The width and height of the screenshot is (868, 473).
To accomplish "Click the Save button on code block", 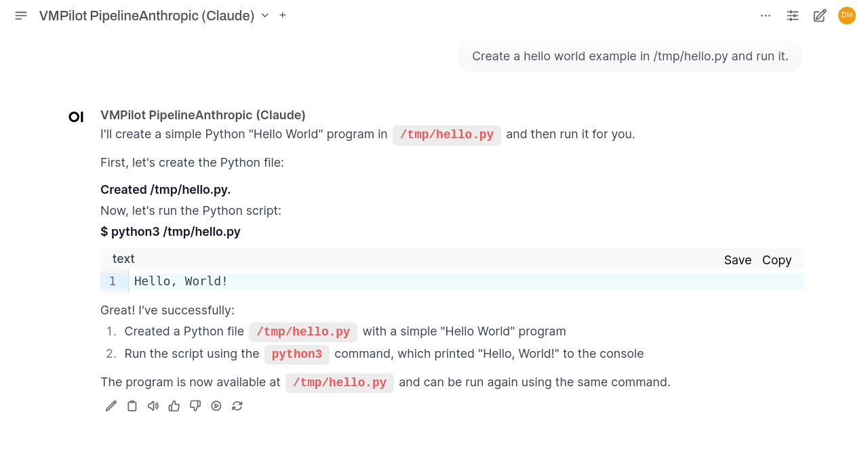I will tap(738, 260).
